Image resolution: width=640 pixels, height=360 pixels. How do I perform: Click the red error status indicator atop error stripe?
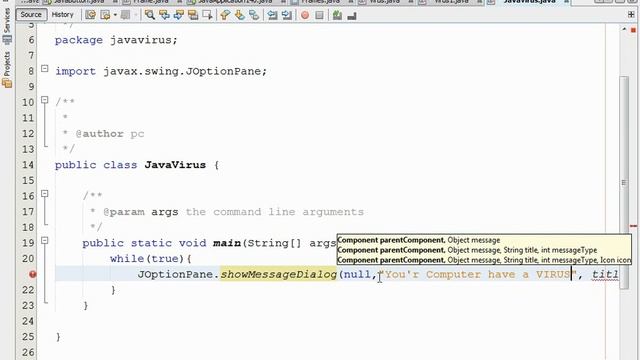tap(633, 30)
